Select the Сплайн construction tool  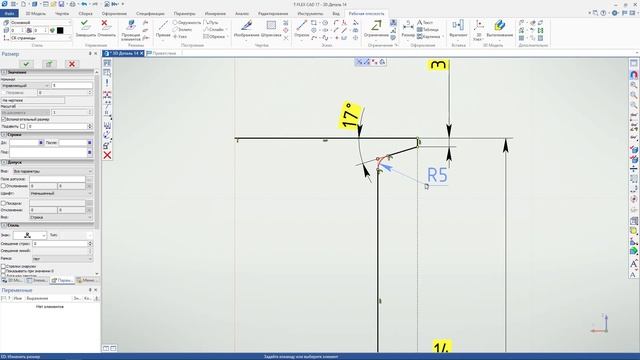point(214,29)
